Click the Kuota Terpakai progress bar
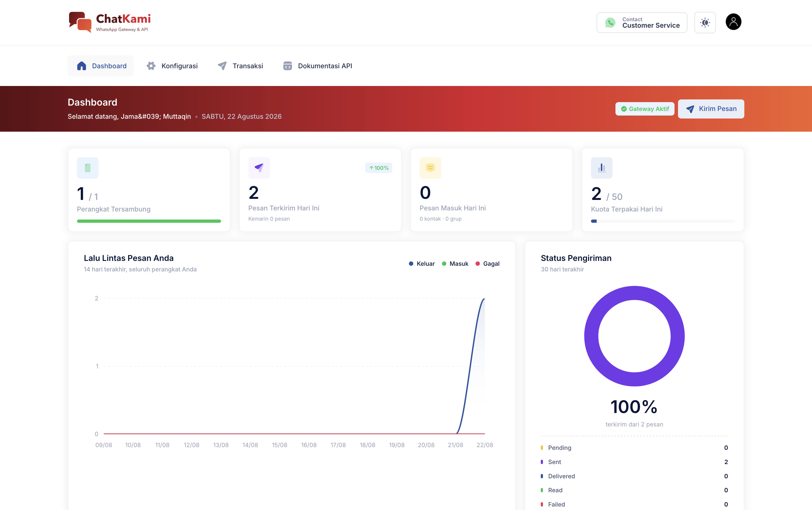The width and height of the screenshot is (812, 510). coord(663,221)
